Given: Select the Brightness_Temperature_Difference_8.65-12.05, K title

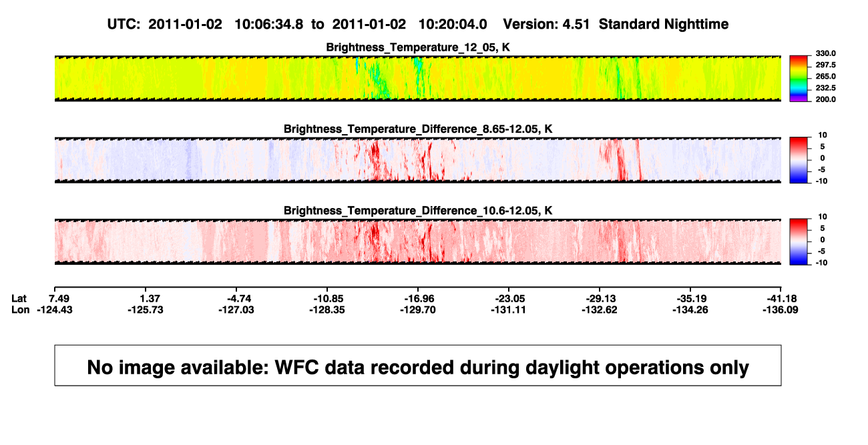Looking at the screenshot, I should 417,129.
